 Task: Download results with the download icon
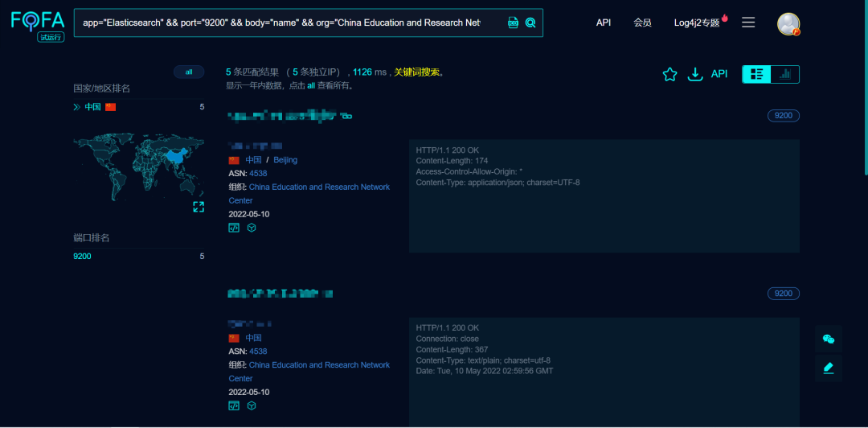pos(694,74)
